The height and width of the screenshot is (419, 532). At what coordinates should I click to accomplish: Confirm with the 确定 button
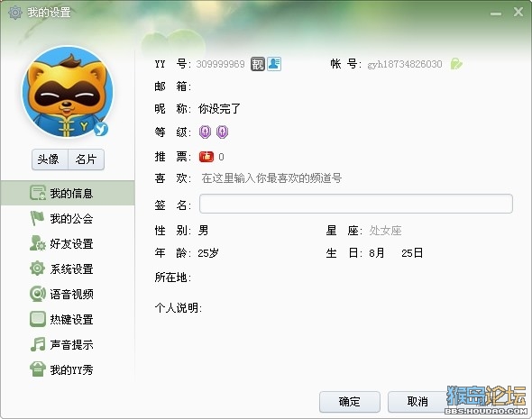(350, 402)
